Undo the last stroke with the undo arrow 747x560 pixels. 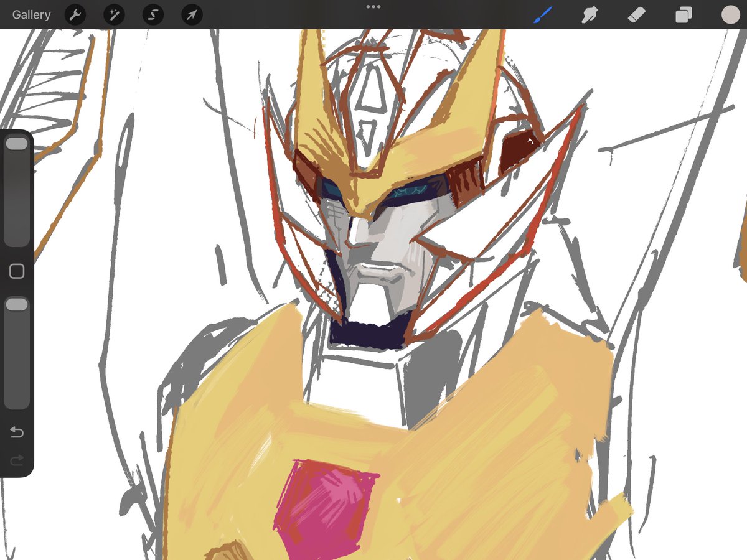pos(17,432)
